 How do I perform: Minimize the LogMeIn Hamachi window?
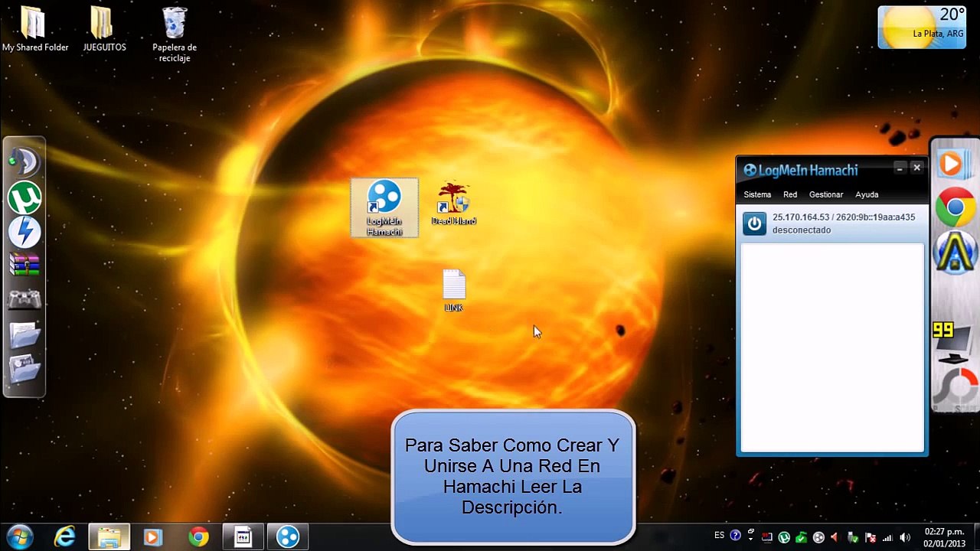pyautogui.click(x=900, y=168)
